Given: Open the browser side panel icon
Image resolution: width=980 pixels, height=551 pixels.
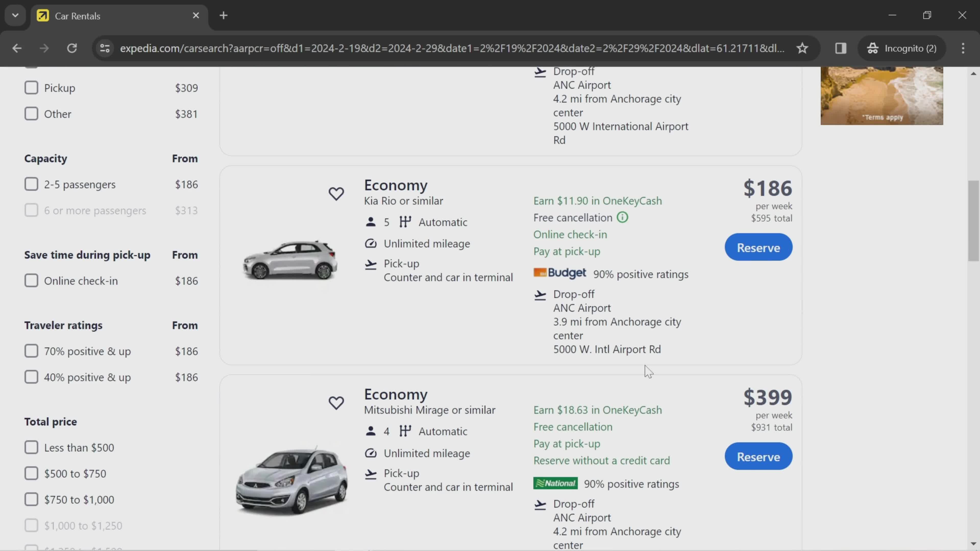Looking at the screenshot, I should coord(840,48).
